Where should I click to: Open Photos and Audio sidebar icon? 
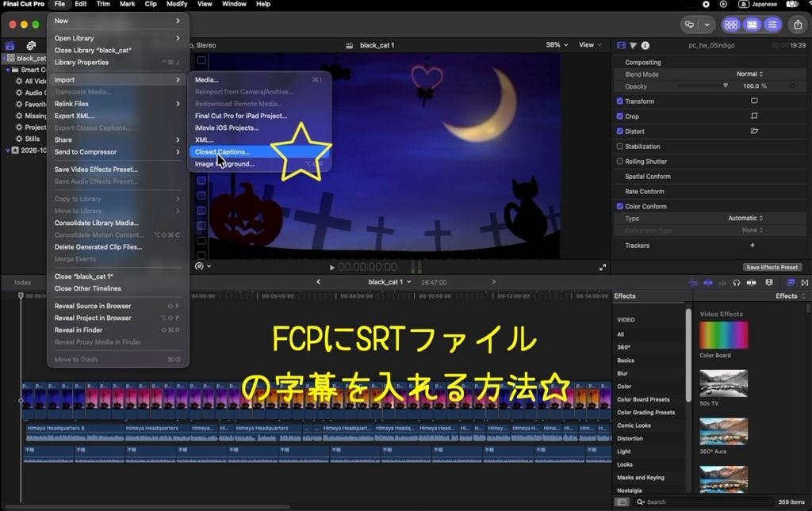tap(31, 45)
